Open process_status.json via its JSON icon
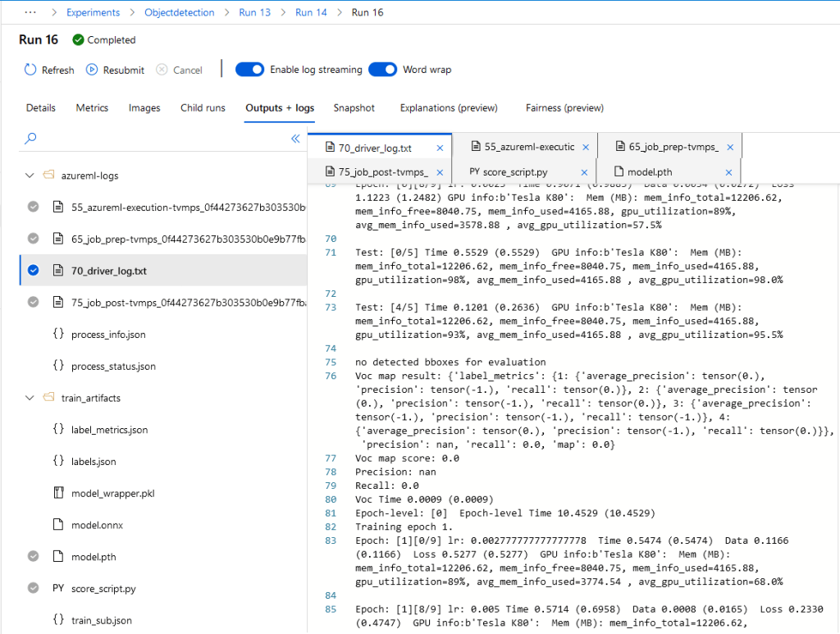 58,366
